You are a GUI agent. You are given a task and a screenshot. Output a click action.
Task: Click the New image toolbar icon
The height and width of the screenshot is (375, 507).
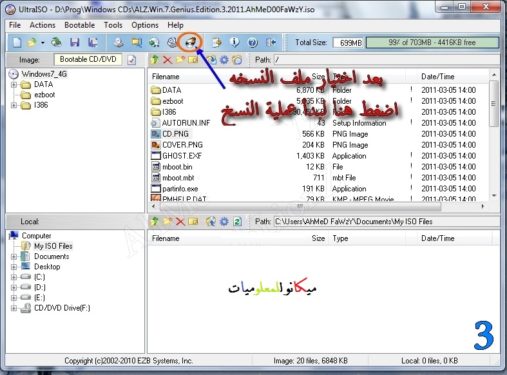click(x=17, y=42)
